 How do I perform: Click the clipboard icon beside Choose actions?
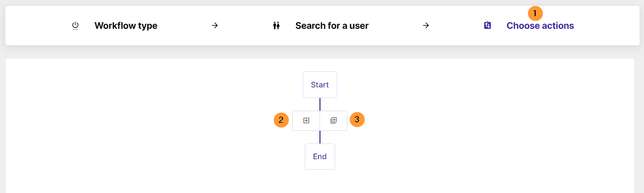pyautogui.click(x=488, y=25)
